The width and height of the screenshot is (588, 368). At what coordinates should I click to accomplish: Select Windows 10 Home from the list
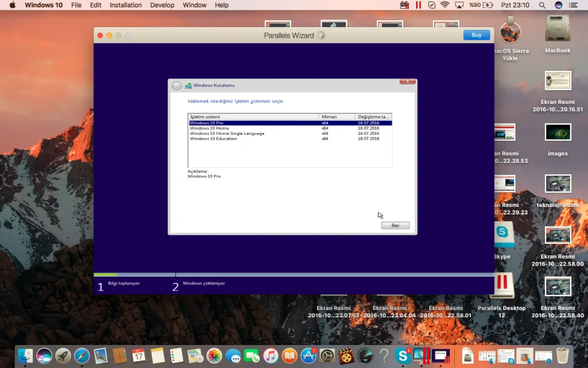[x=210, y=128]
